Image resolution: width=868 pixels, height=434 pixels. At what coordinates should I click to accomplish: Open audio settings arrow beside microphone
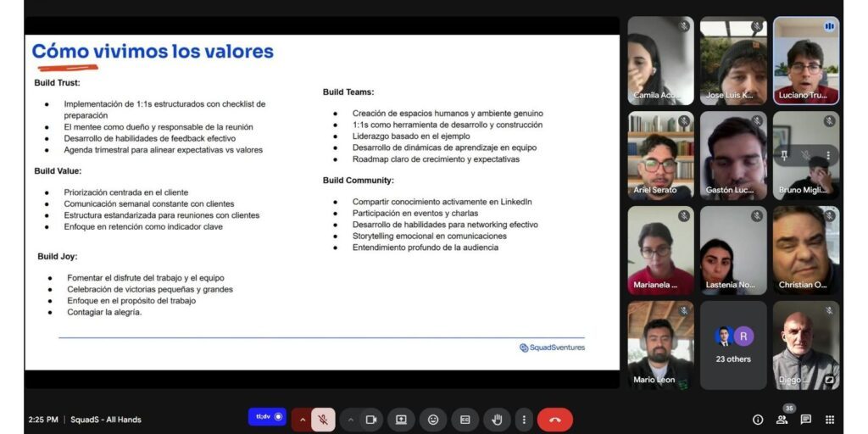point(303,419)
